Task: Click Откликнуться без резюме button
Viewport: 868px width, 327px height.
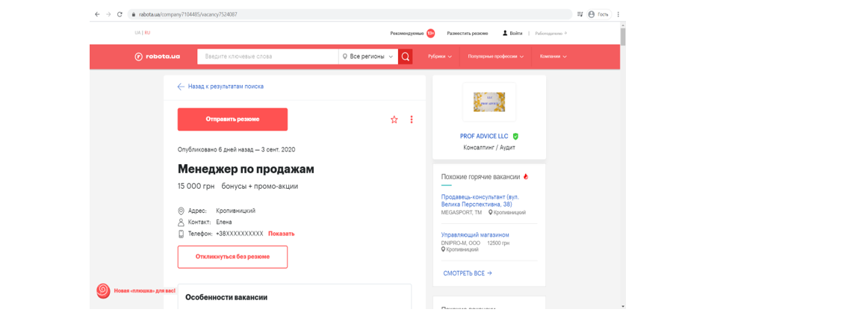Action: tap(232, 257)
